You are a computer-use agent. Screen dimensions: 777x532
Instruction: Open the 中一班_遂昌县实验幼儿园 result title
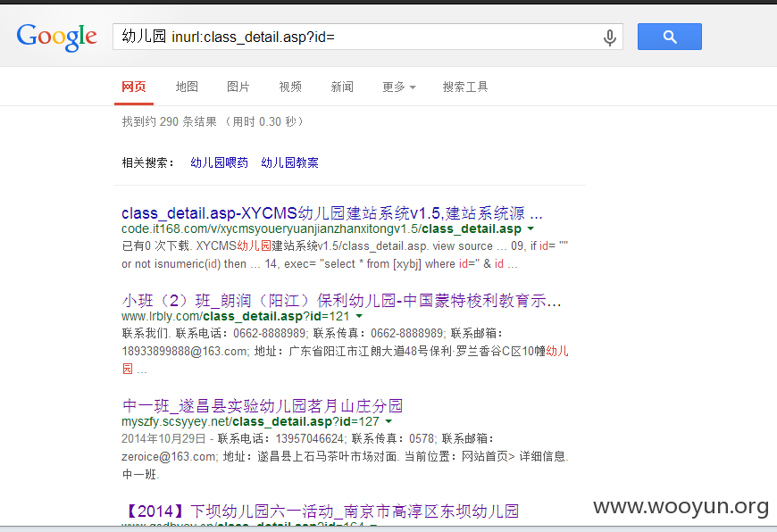point(263,406)
